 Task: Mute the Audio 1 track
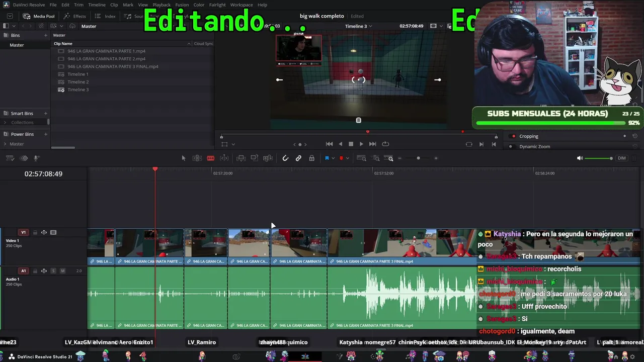point(62,271)
